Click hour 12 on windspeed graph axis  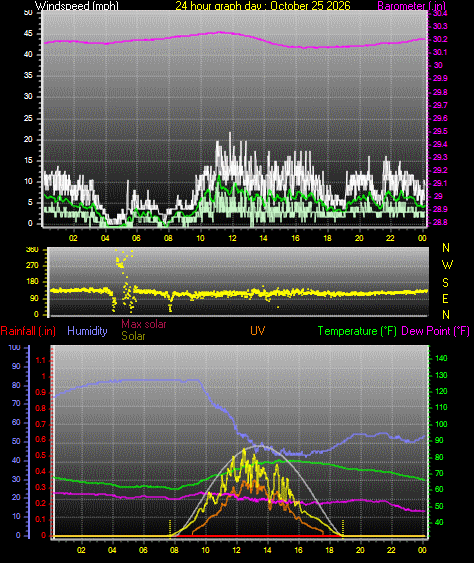232,238
